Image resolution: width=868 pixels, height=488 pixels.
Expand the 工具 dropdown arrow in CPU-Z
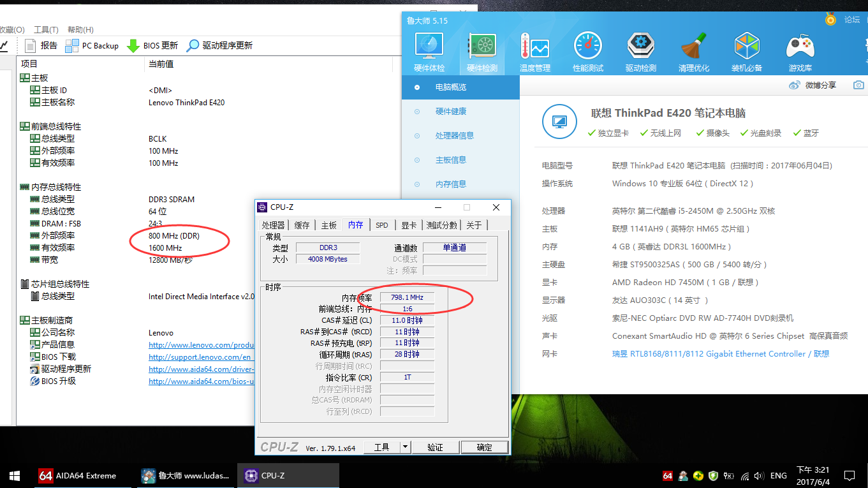pyautogui.click(x=405, y=447)
